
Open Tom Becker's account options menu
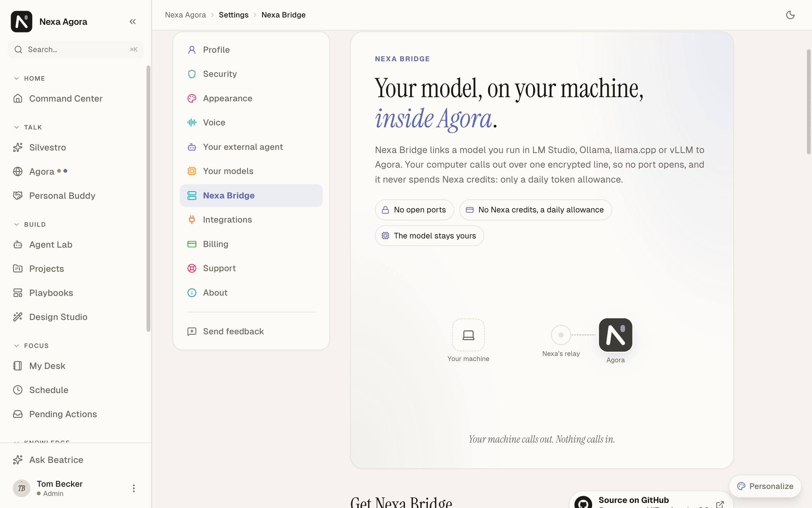coord(134,488)
